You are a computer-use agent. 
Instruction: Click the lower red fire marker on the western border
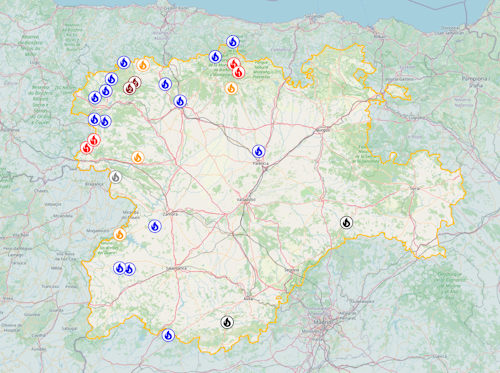87,147
